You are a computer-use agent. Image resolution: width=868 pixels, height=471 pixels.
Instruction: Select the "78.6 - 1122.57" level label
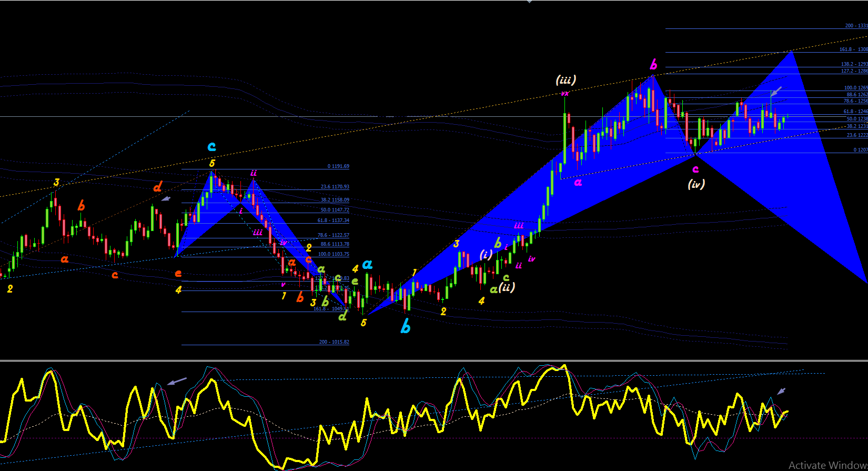click(334, 235)
